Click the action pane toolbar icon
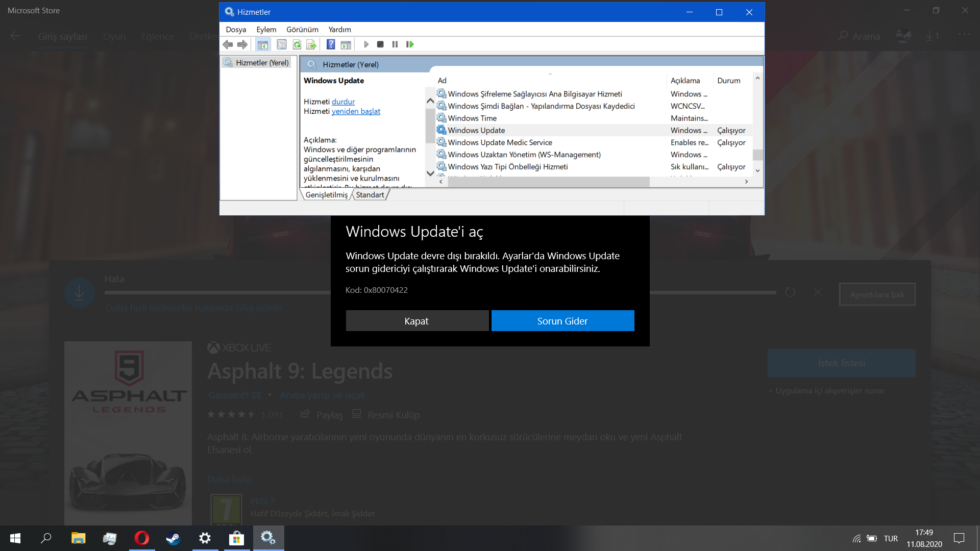The height and width of the screenshot is (551, 980). click(x=346, y=44)
